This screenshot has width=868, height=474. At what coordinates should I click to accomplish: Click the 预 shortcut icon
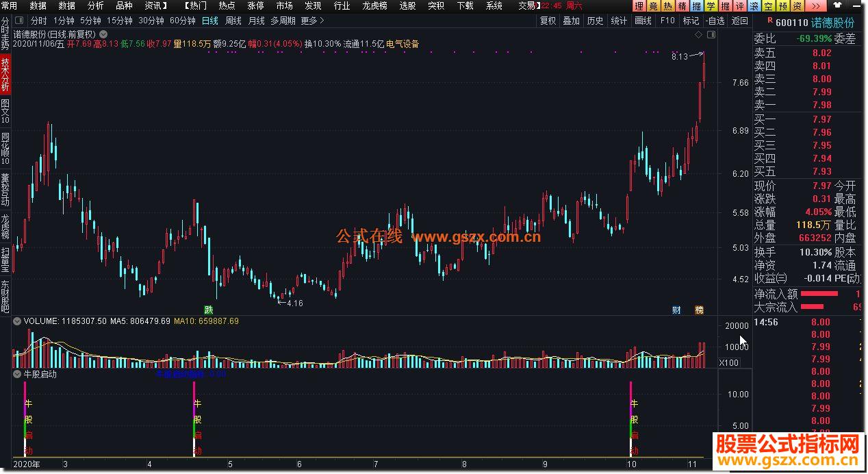[782, 6]
